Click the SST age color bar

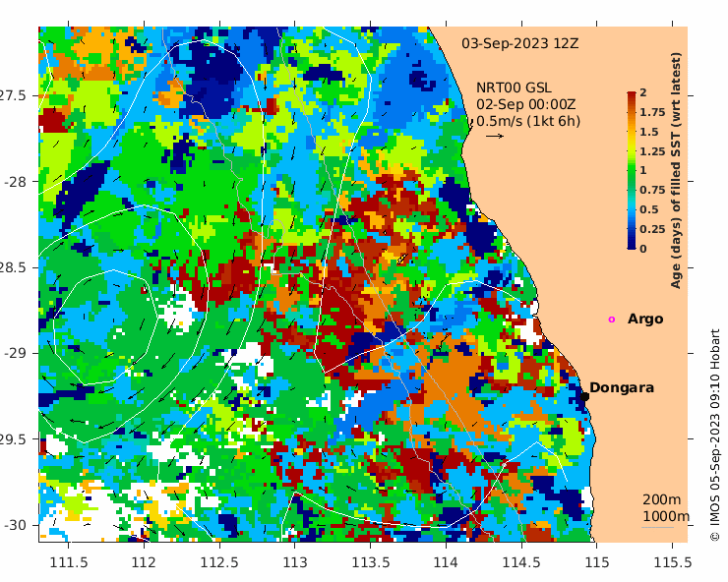631,170
